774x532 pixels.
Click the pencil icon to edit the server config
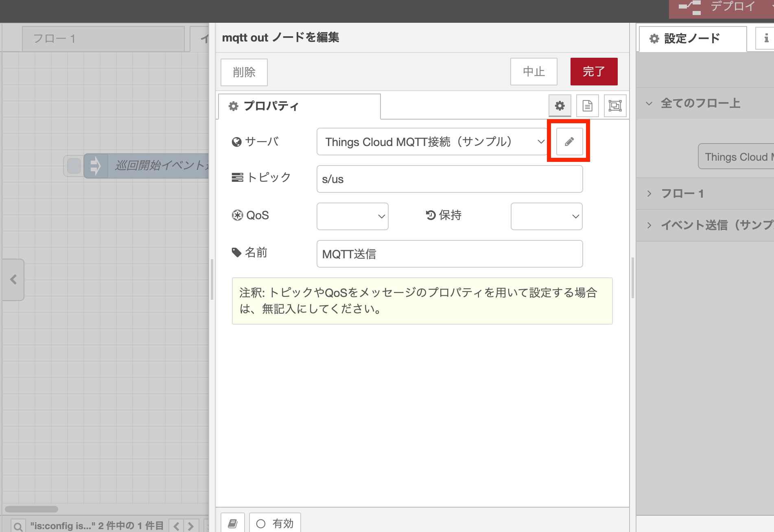click(x=569, y=142)
